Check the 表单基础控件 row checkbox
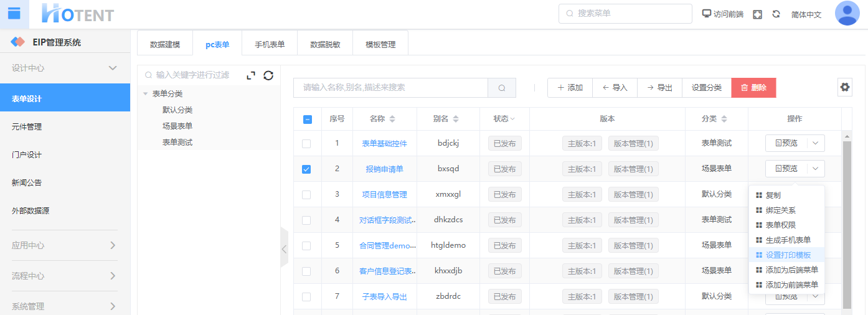Screen dimensions: 868x315 tap(306, 143)
